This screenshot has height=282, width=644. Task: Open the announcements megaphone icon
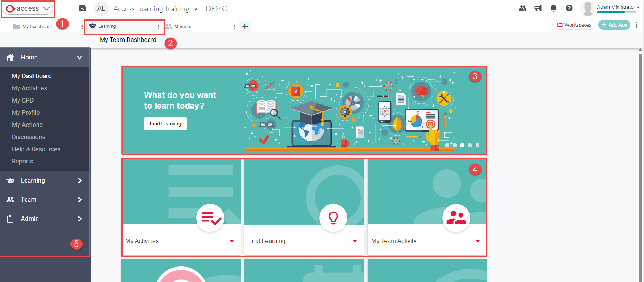coord(538,8)
